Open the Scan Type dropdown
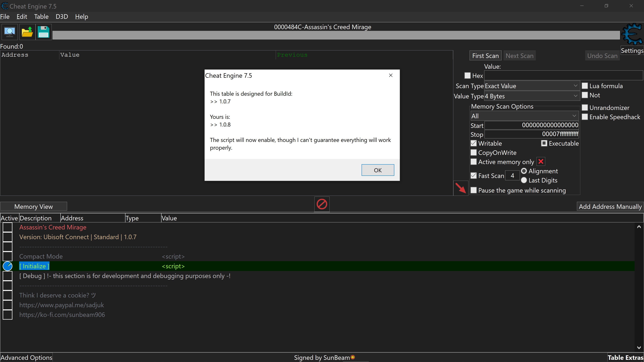The image size is (644, 362). pyautogui.click(x=531, y=86)
